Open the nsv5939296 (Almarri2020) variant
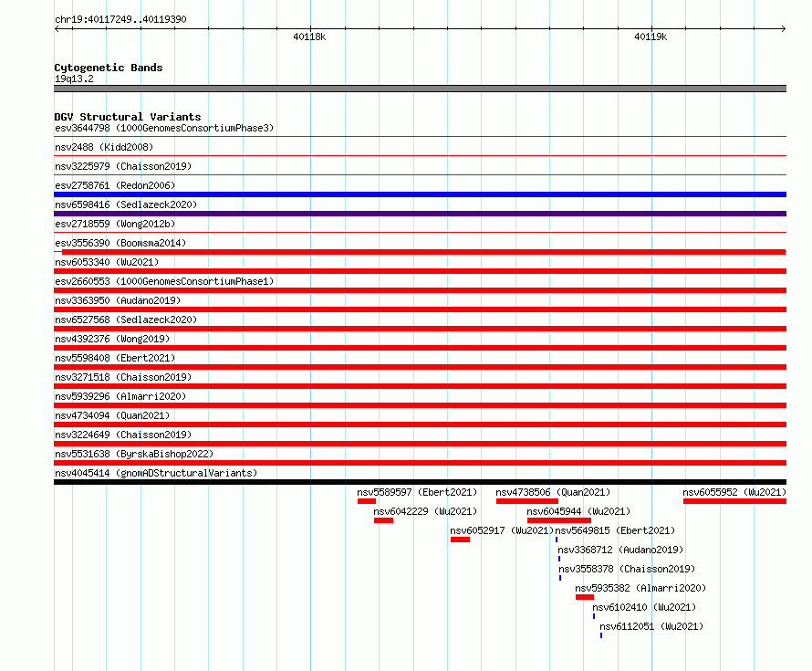This screenshot has height=671, width=812. click(120, 396)
